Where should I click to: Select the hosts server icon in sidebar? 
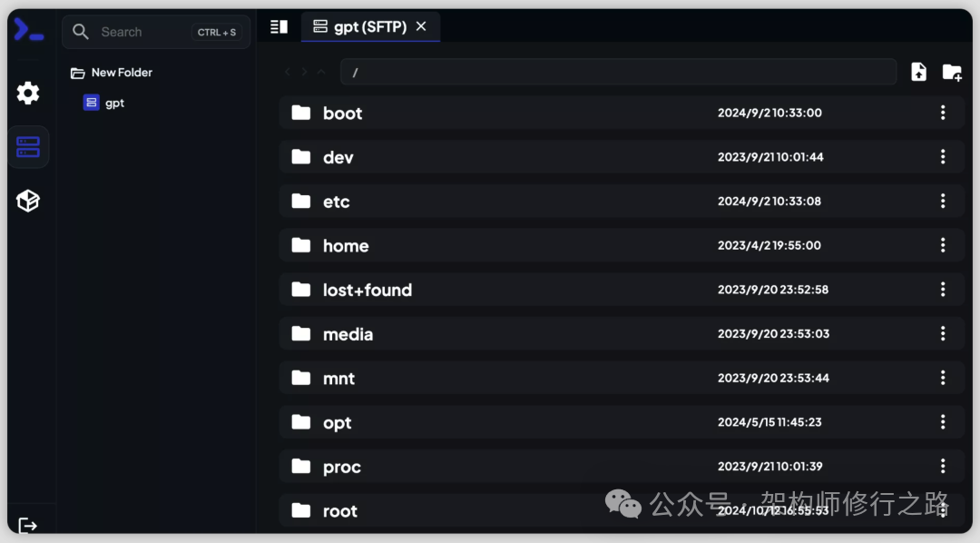tap(28, 147)
